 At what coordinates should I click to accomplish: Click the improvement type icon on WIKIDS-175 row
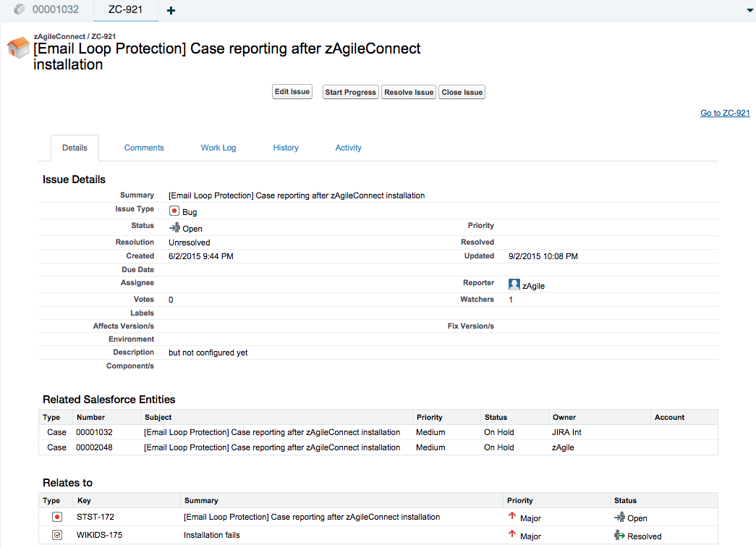click(x=56, y=535)
